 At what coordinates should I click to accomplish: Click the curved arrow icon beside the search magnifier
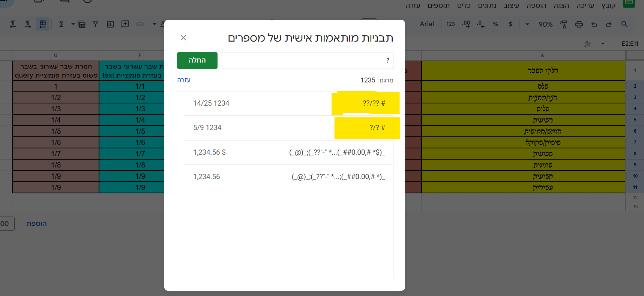coord(609,24)
